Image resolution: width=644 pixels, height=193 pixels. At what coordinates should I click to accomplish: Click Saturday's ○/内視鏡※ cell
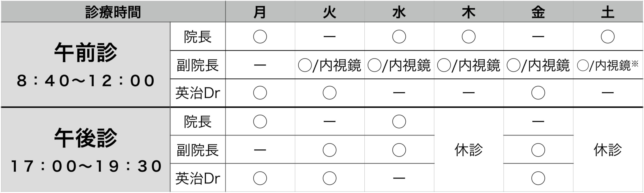[x=607, y=65]
